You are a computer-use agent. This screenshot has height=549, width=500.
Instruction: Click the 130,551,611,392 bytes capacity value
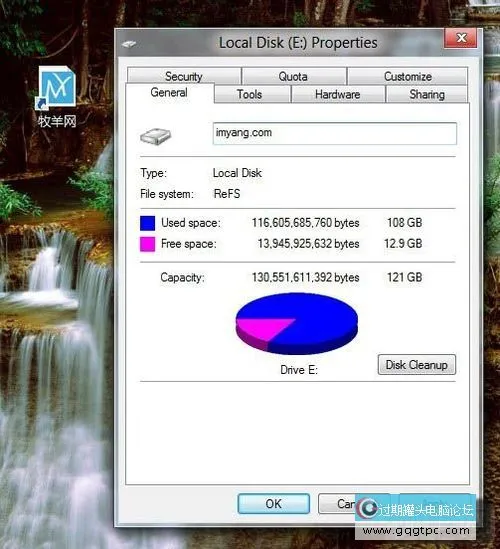point(305,277)
